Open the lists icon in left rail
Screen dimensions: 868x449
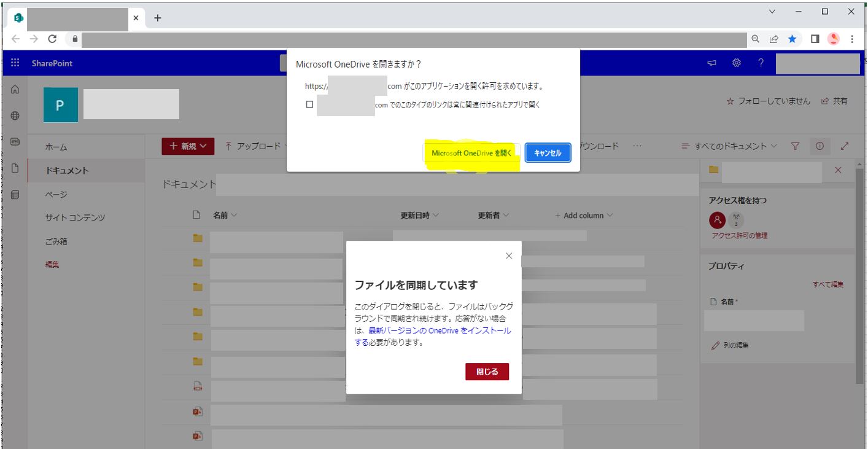[15, 195]
